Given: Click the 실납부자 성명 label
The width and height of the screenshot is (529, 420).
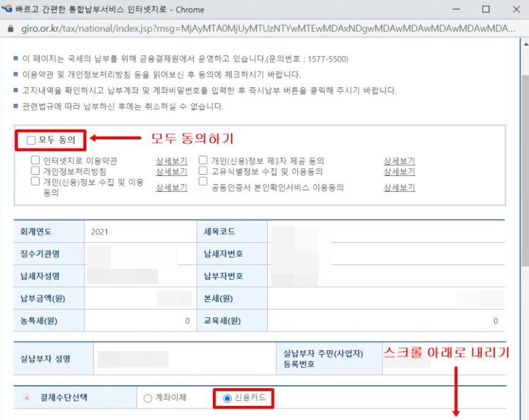Looking at the screenshot, I should (45, 359).
